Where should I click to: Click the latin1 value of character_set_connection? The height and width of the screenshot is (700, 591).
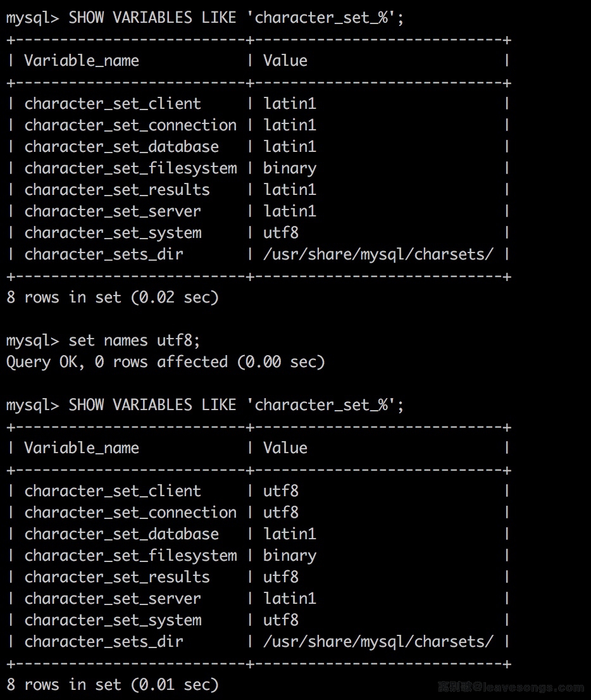pyautogui.click(x=290, y=125)
